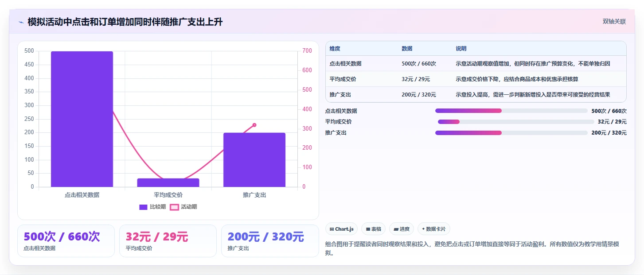Select the 进度 chip

coord(401,229)
